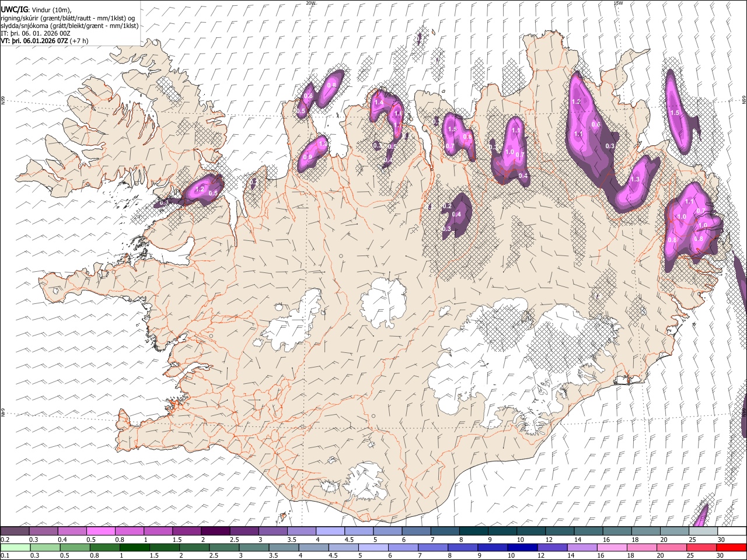Image resolution: width=747 pixels, height=560 pixels.
Task: Pick upper legend swatch for 1.5–2
Action: point(187,531)
